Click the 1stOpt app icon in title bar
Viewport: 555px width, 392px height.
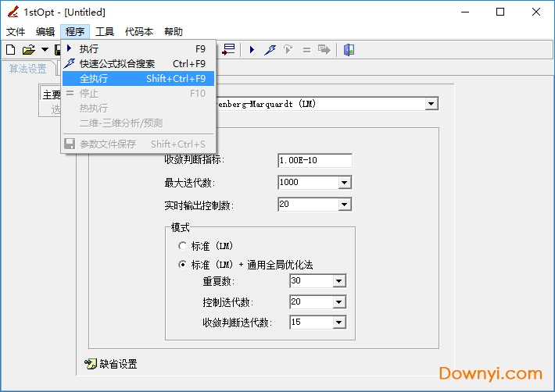pyautogui.click(x=12, y=12)
